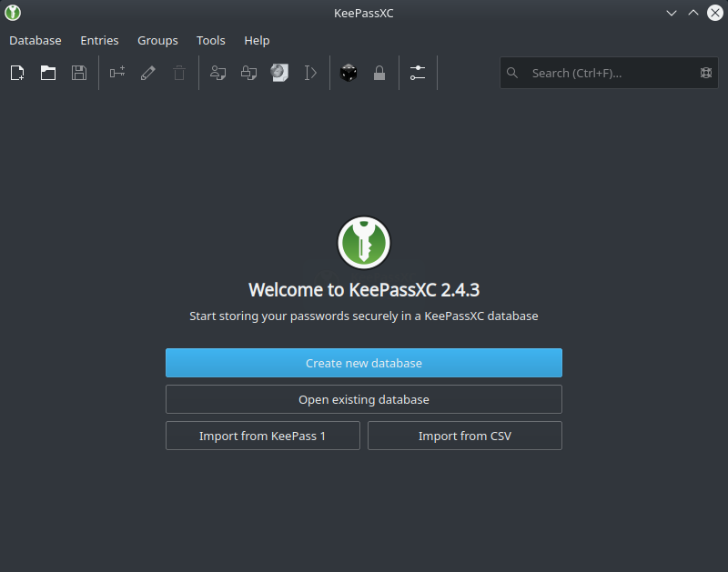Open the password generator dice icon
Viewport: 728px width, 572px height.
(x=349, y=73)
